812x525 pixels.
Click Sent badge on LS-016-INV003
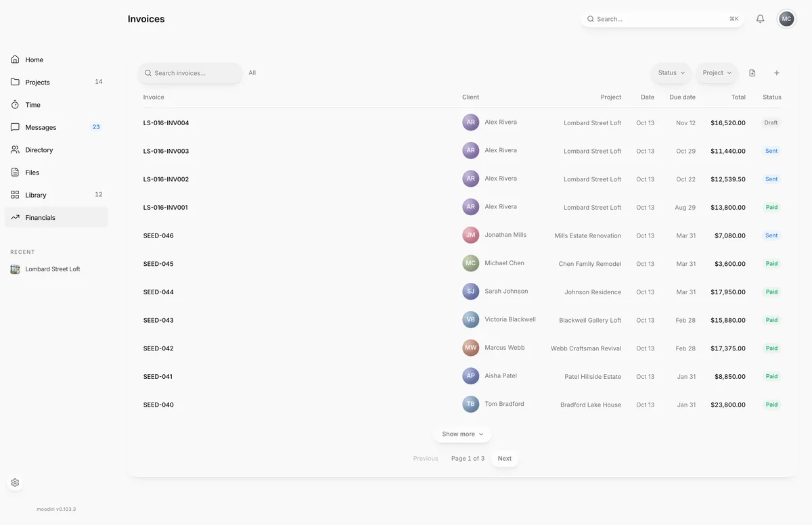click(771, 151)
